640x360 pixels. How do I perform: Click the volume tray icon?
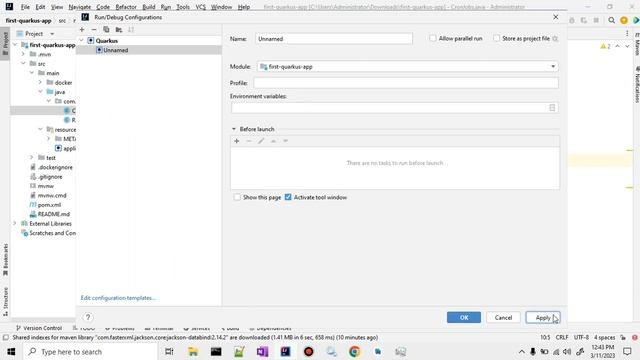tap(567, 351)
